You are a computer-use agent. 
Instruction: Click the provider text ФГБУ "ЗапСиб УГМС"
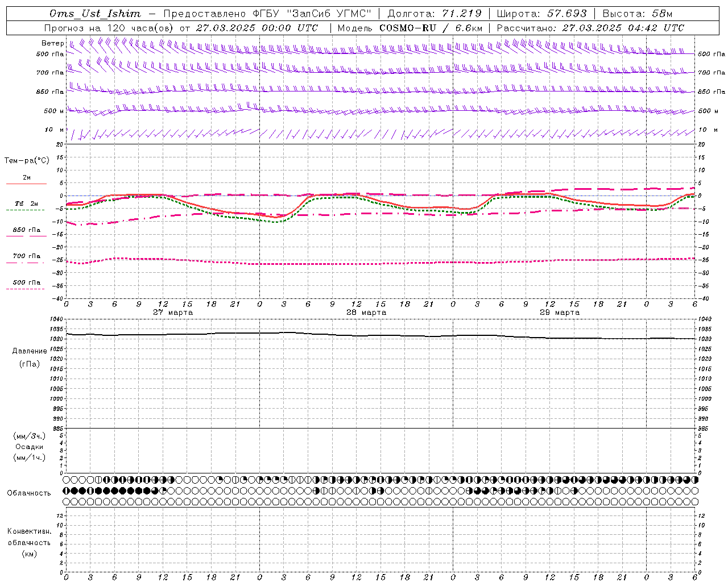click(312, 14)
